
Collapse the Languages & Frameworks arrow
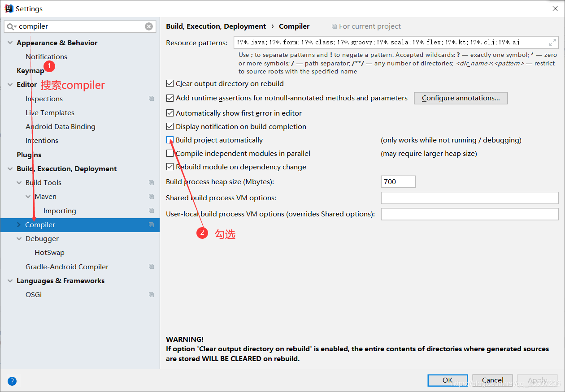(x=10, y=280)
